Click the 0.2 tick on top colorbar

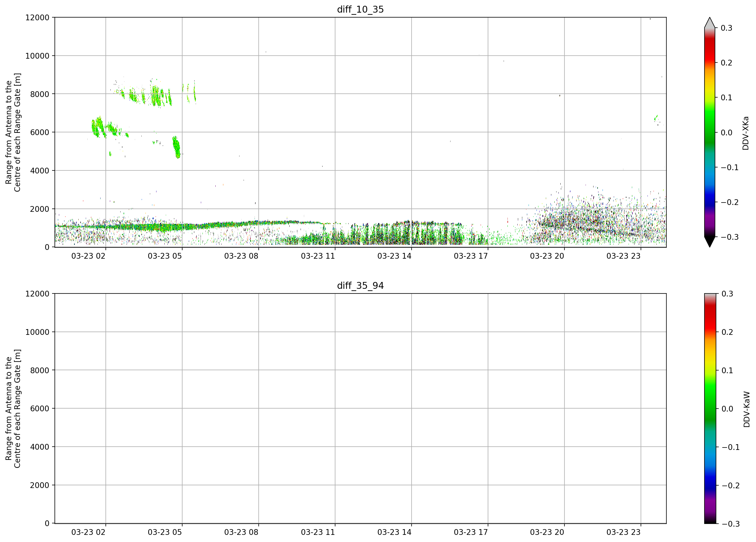[726, 63]
